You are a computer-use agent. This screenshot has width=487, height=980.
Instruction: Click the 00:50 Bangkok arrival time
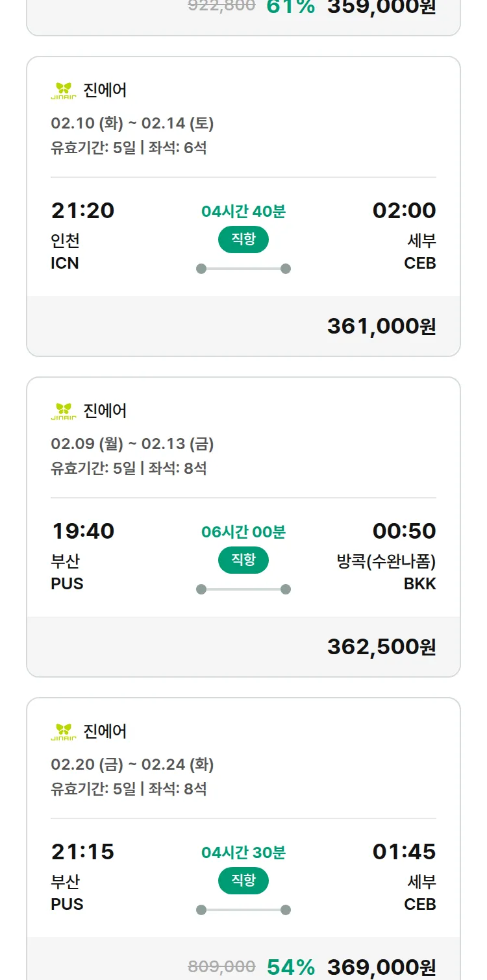pos(404,532)
